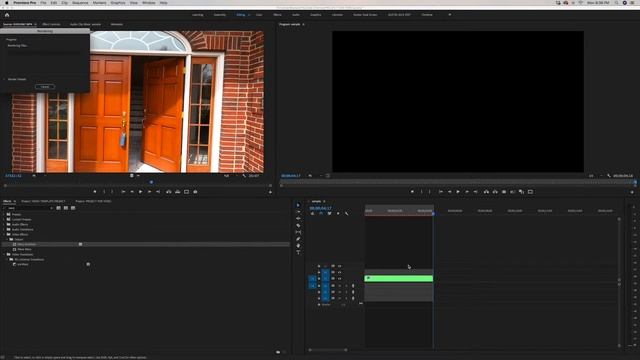Add a marker using timeline marker icon
This screenshot has height=360, width=640.
[338, 213]
